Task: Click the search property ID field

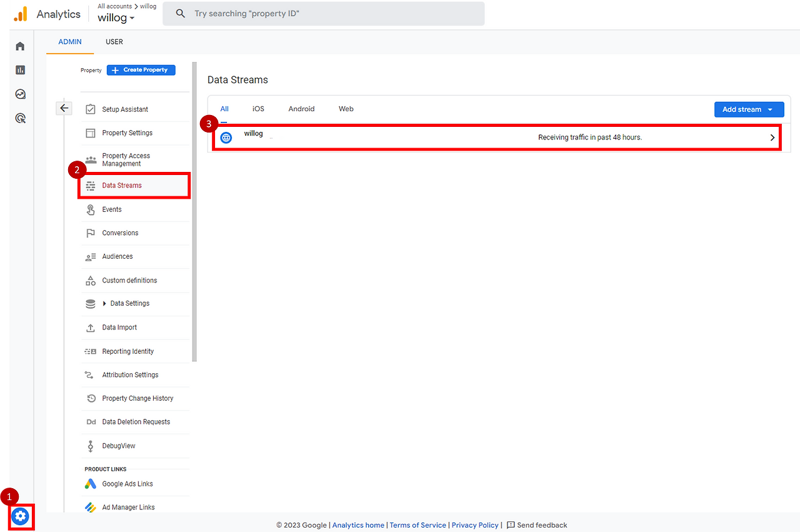Action: point(323,13)
